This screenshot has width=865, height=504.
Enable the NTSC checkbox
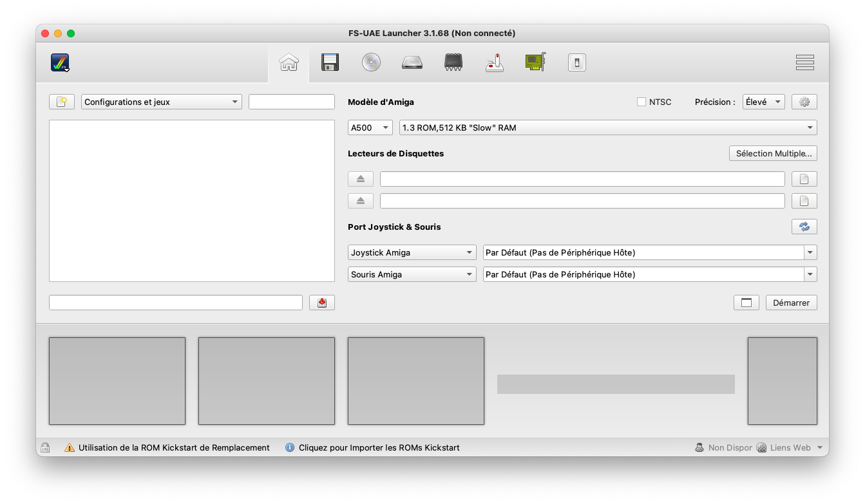(x=642, y=102)
